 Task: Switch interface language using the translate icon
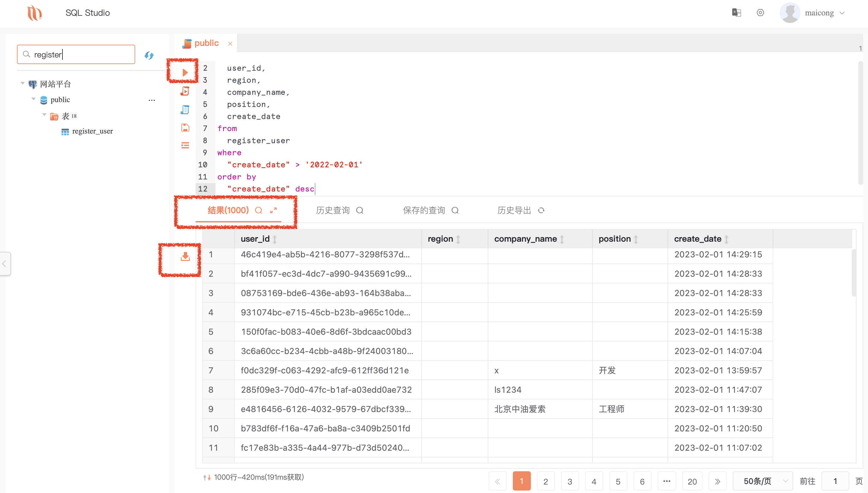736,12
